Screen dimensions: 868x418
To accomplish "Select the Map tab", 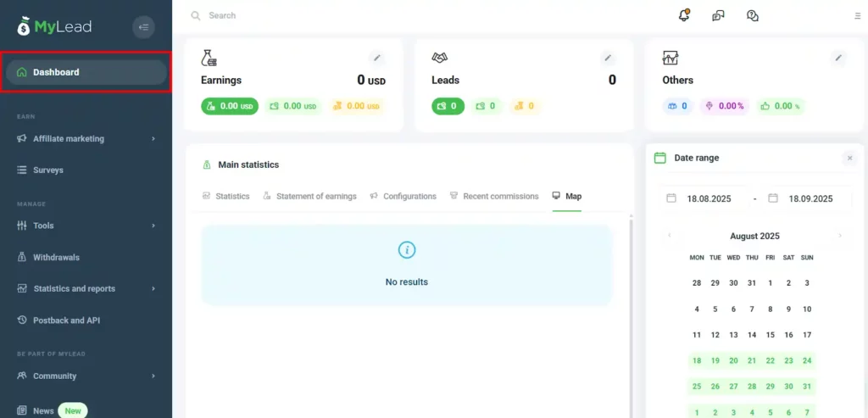I will [567, 197].
